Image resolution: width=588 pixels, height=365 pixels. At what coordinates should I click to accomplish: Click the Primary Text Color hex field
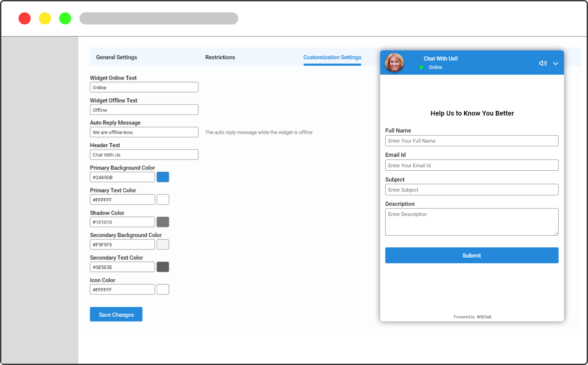tap(122, 200)
